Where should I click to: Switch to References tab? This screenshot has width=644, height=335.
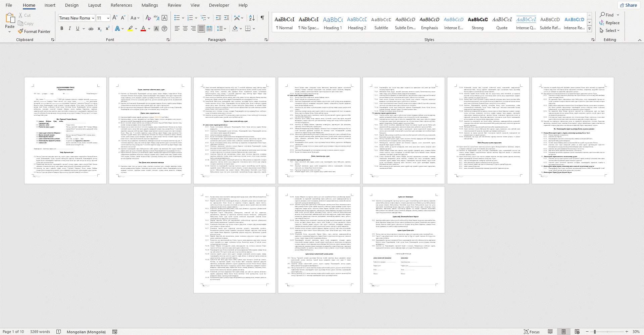[121, 5]
